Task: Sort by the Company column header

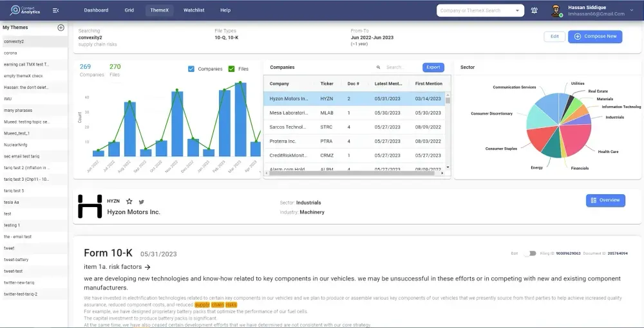Action: click(279, 84)
